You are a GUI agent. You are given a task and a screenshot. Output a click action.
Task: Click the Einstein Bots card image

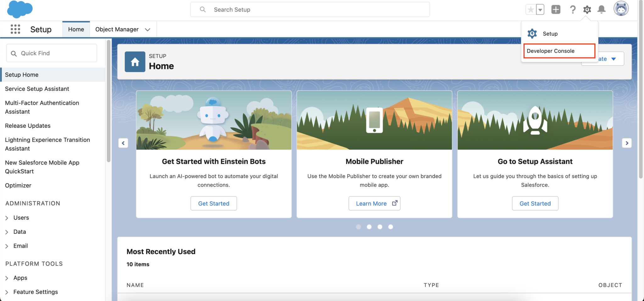[214, 120]
